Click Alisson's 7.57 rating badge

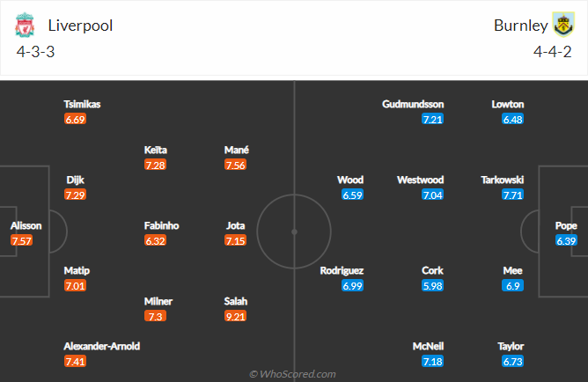[x=22, y=240]
